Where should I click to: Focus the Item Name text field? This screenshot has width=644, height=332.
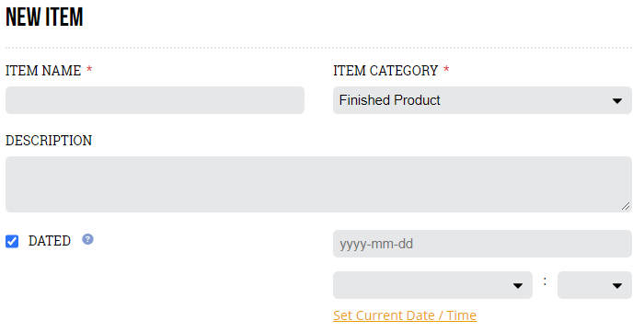[x=155, y=100]
